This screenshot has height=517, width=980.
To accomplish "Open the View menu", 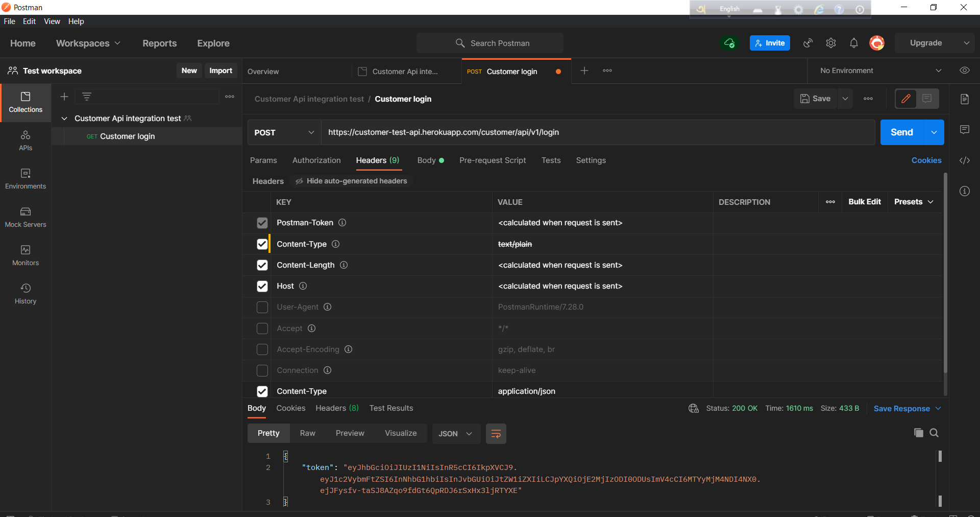I will [52, 21].
